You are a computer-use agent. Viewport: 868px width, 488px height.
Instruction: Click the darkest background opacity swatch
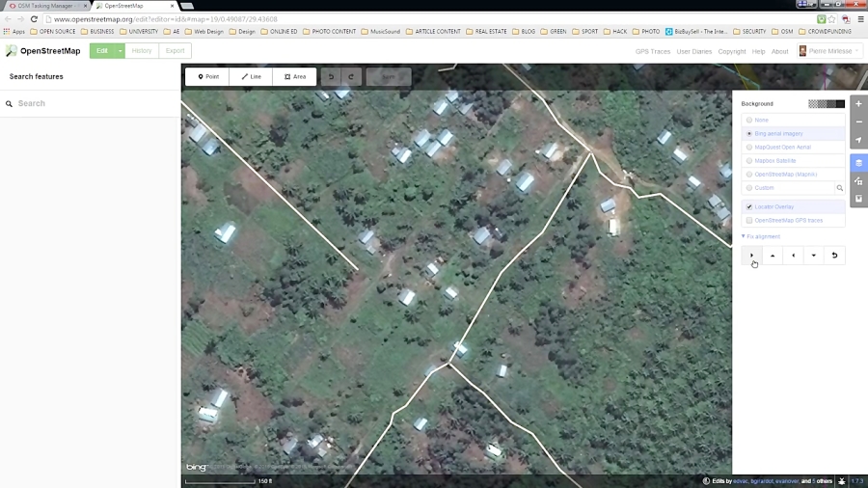(840, 104)
